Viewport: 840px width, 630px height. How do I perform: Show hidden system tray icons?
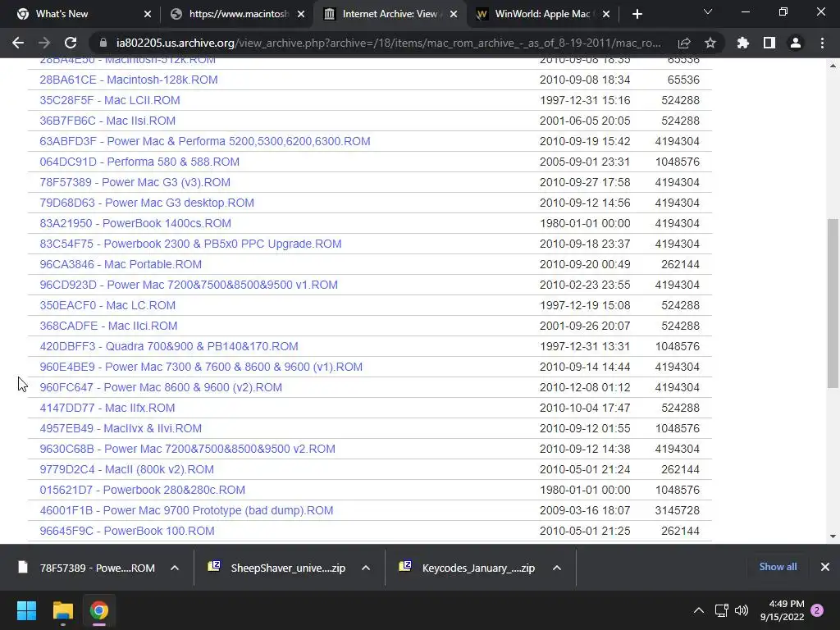tap(699, 610)
